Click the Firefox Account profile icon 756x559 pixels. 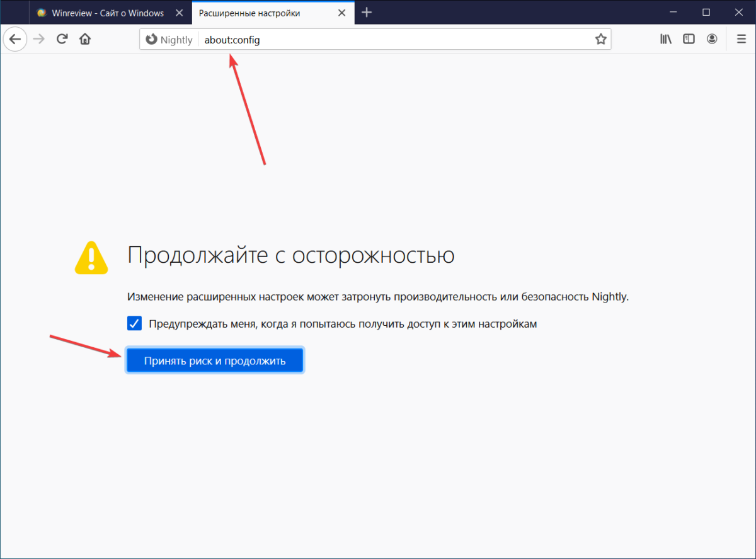pos(712,38)
